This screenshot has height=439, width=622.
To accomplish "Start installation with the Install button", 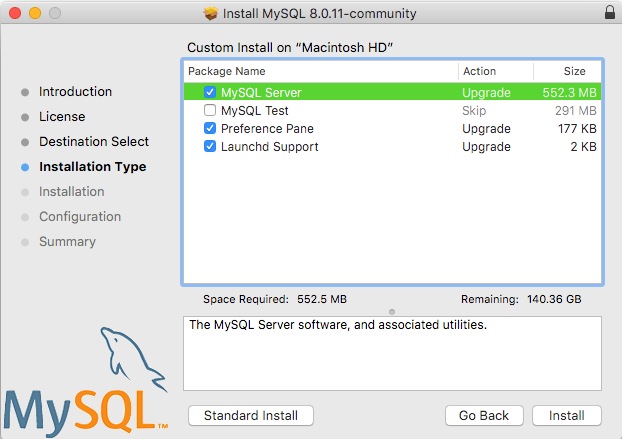I will pos(567,415).
